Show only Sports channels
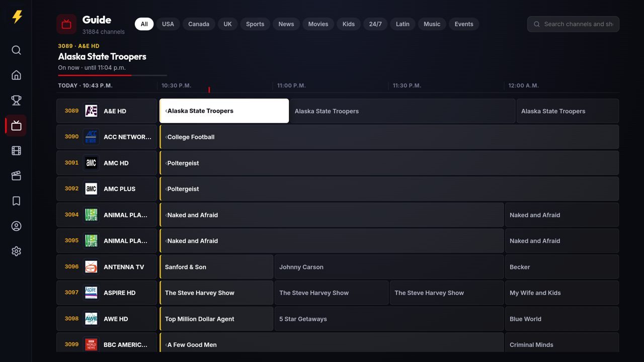The height and width of the screenshot is (362, 644). click(255, 24)
